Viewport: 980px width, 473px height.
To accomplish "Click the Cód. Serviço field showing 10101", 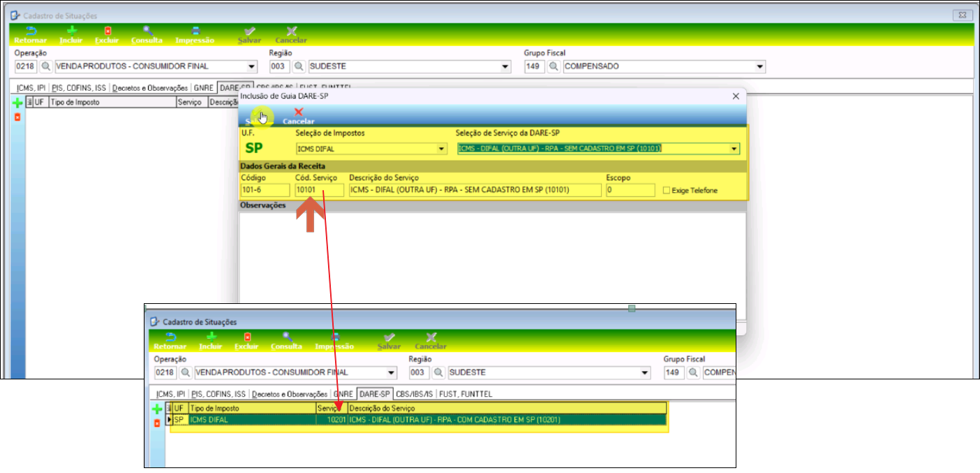I will [x=320, y=190].
